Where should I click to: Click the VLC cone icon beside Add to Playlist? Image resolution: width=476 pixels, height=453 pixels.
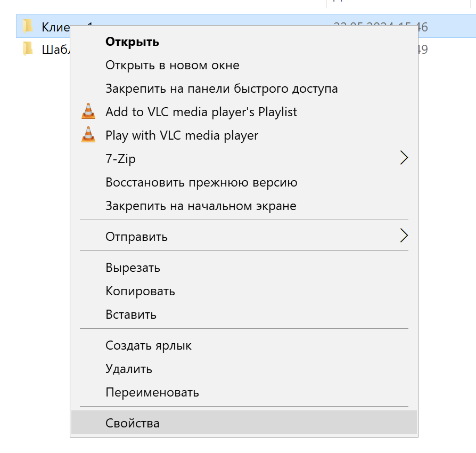(88, 111)
